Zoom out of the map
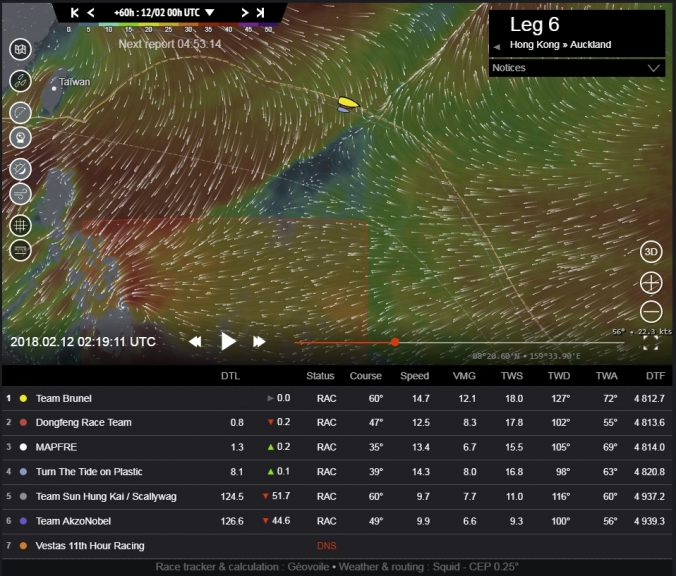This screenshot has width=676, height=576. (651, 312)
